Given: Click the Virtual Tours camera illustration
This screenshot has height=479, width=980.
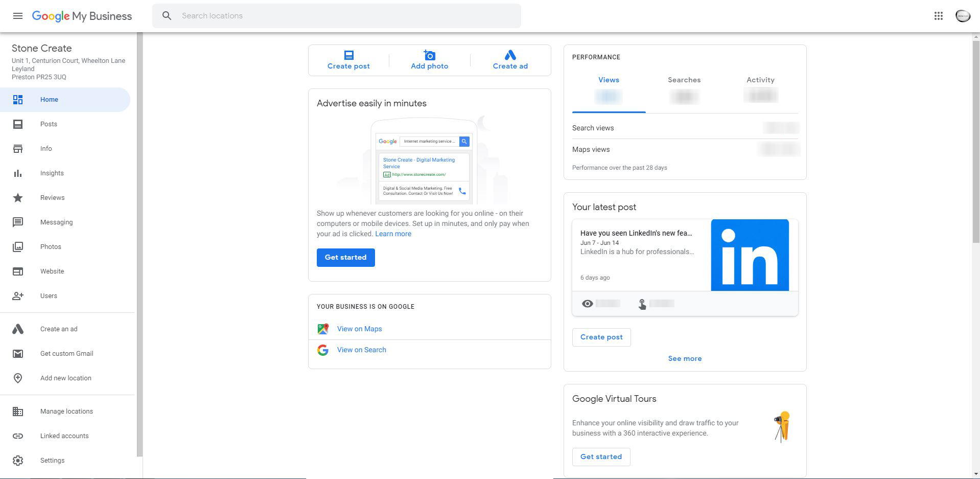Looking at the screenshot, I should click(782, 427).
